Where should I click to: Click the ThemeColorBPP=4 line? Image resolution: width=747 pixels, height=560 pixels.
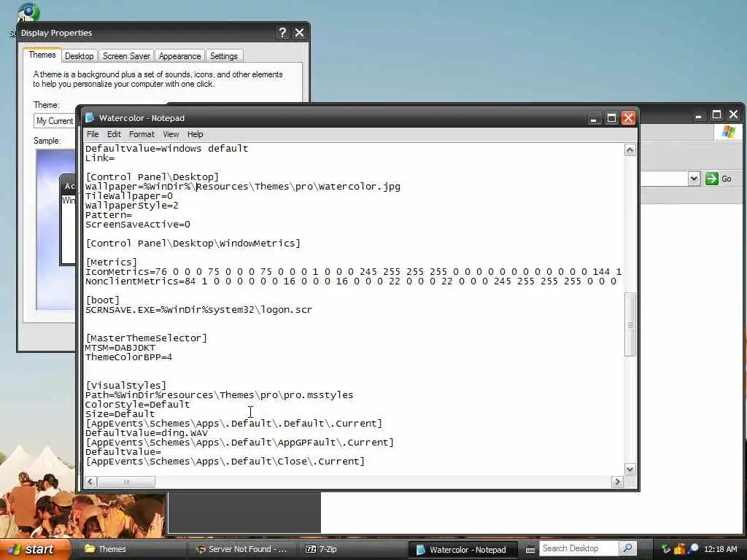coord(128,357)
